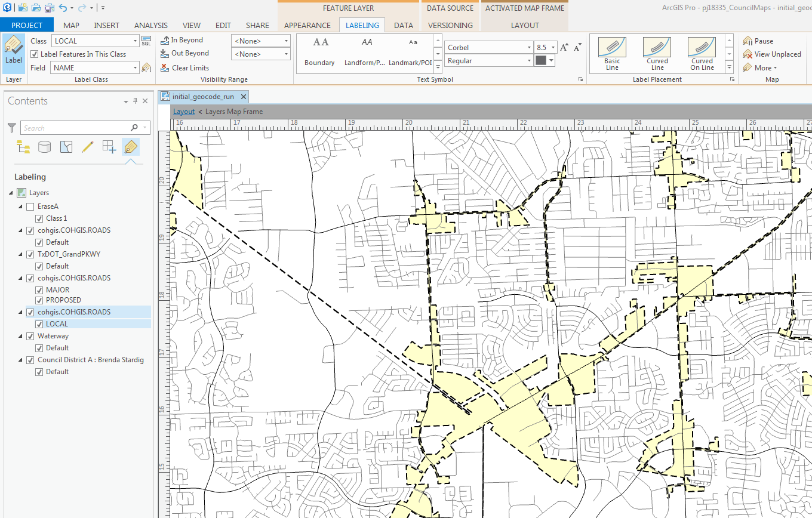Open the MAP ribbon tab

point(71,25)
